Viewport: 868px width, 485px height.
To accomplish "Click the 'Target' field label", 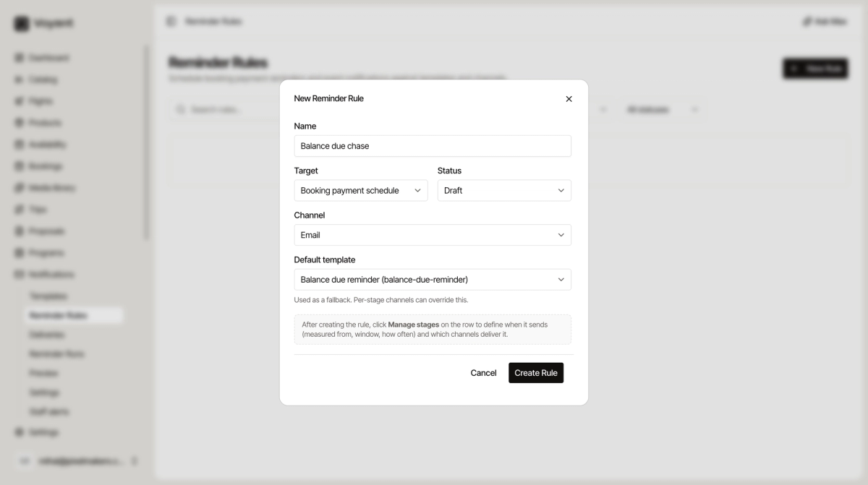I will pyautogui.click(x=306, y=171).
